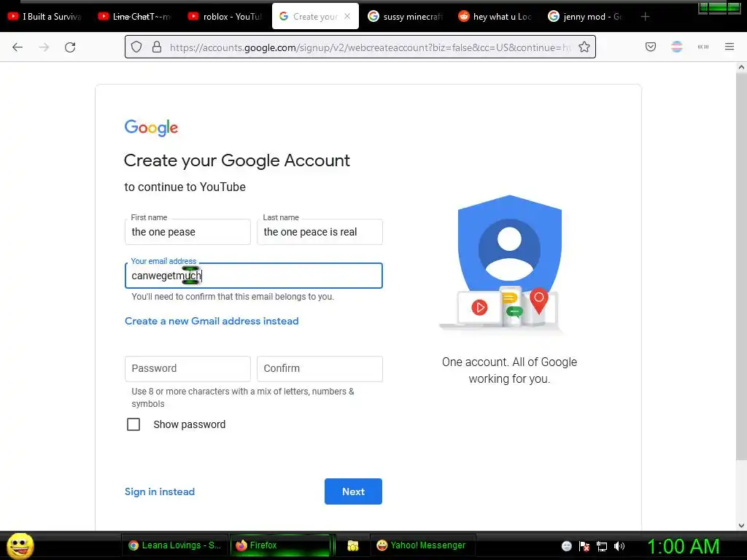747x560 pixels.
Task: Click the address bar URL
Action: [370, 47]
